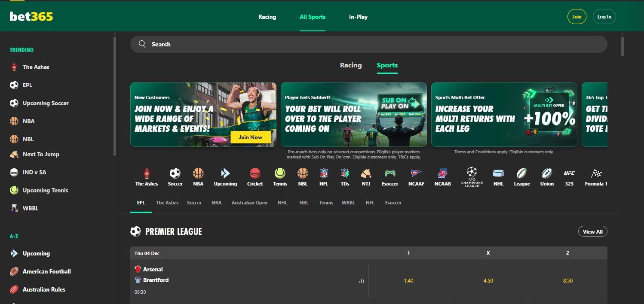The height and width of the screenshot is (304, 644).
Task: Click the search magnifier icon
Action: click(142, 44)
